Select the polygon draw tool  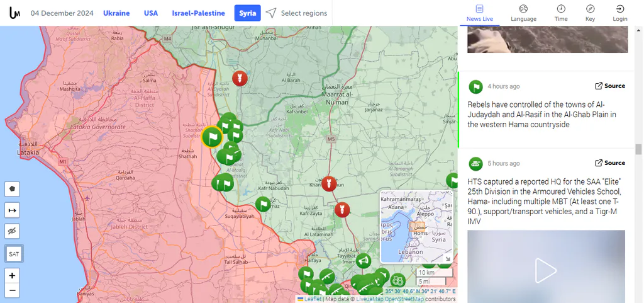click(x=13, y=189)
